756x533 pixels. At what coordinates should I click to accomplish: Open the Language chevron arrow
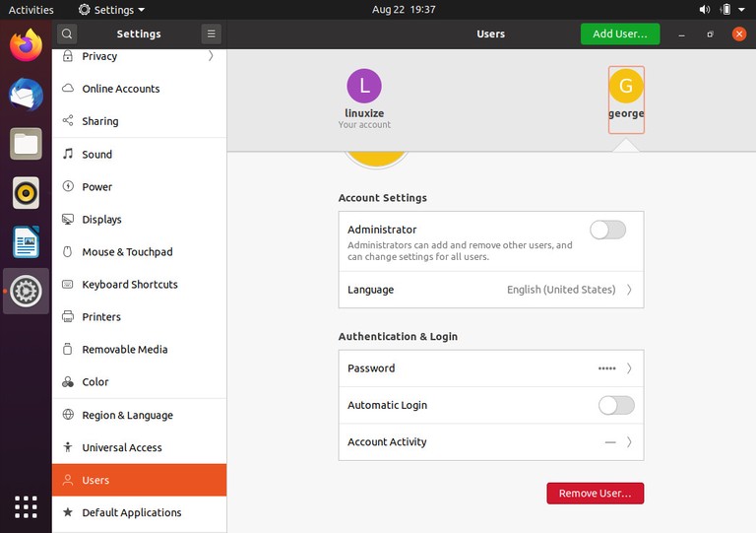click(x=629, y=290)
